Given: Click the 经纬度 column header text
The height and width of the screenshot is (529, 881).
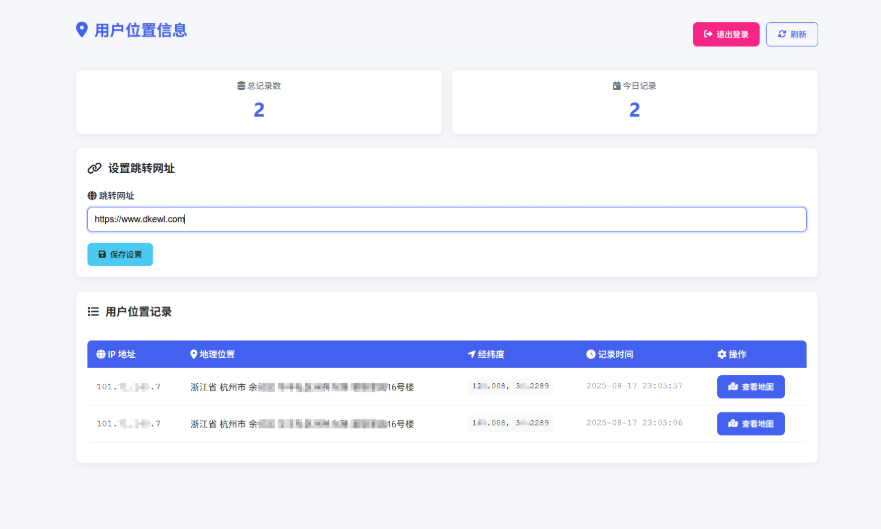Looking at the screenshot, I should (491, 354).
